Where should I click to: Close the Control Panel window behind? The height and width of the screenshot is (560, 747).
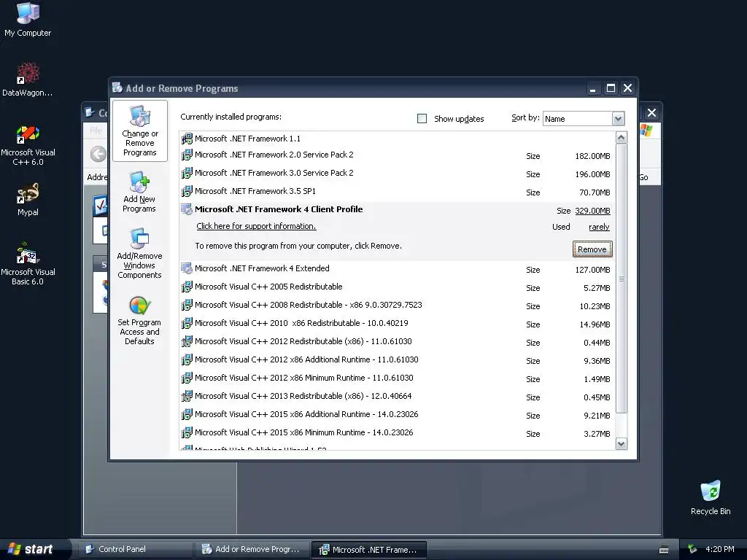[651, 113]
